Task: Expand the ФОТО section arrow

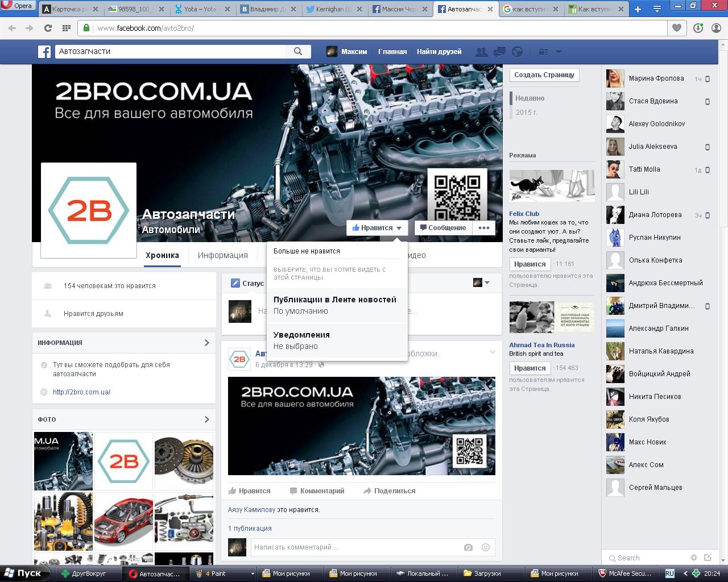Action: (x=206, y=419)
